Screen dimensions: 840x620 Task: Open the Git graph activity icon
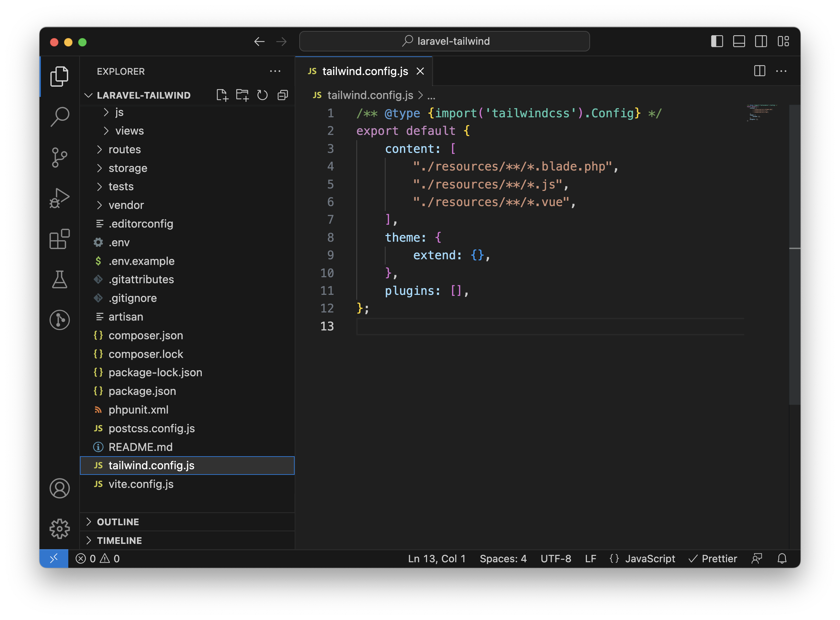(59, 320)
